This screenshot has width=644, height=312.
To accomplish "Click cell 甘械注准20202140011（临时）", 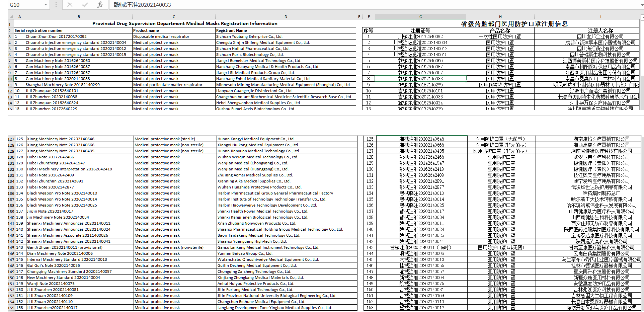I will [x=422, y=247].
